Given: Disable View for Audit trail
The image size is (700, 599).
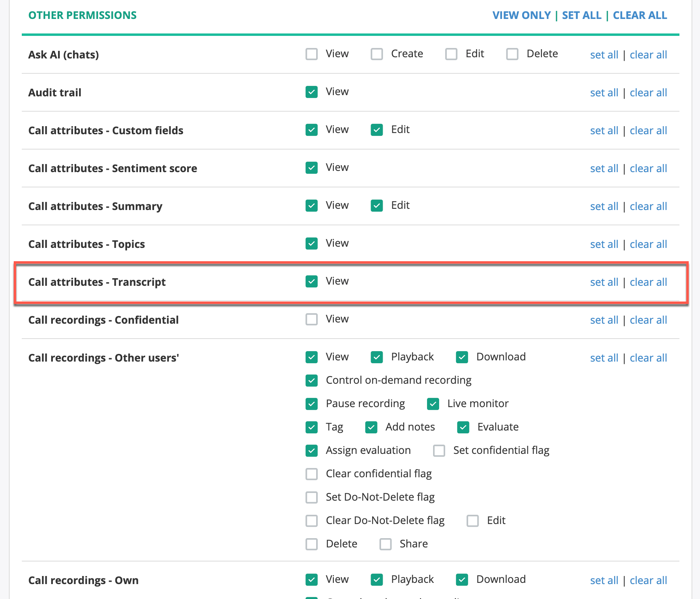Looking at the screenshot, I should (311, 92).
